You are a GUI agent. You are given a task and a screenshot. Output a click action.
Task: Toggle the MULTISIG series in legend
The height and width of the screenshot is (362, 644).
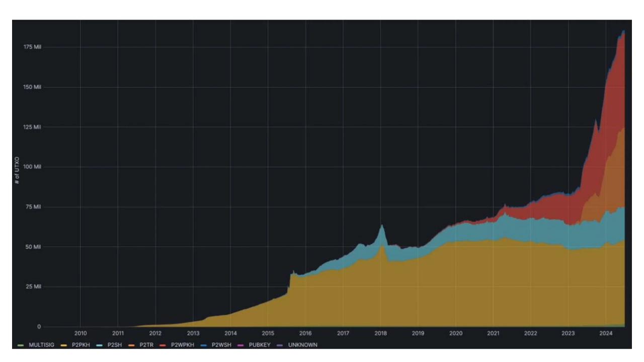point(41,345)
